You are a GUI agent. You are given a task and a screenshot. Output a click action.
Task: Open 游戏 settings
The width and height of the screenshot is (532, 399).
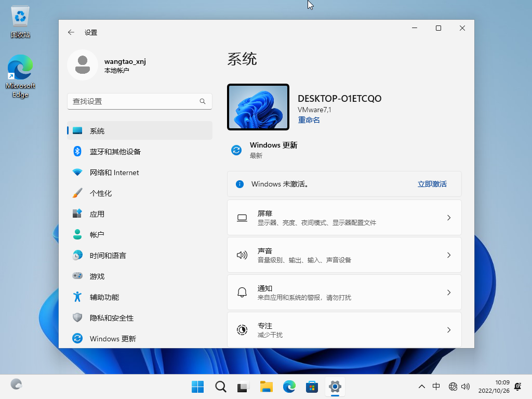(x=139, y=276)
